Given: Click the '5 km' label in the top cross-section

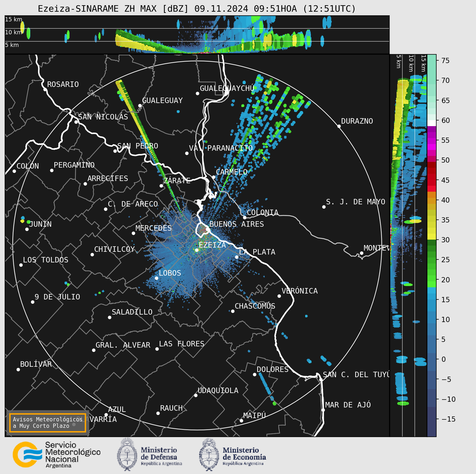Looking at the screenshot, I should (x=12, y=45).
